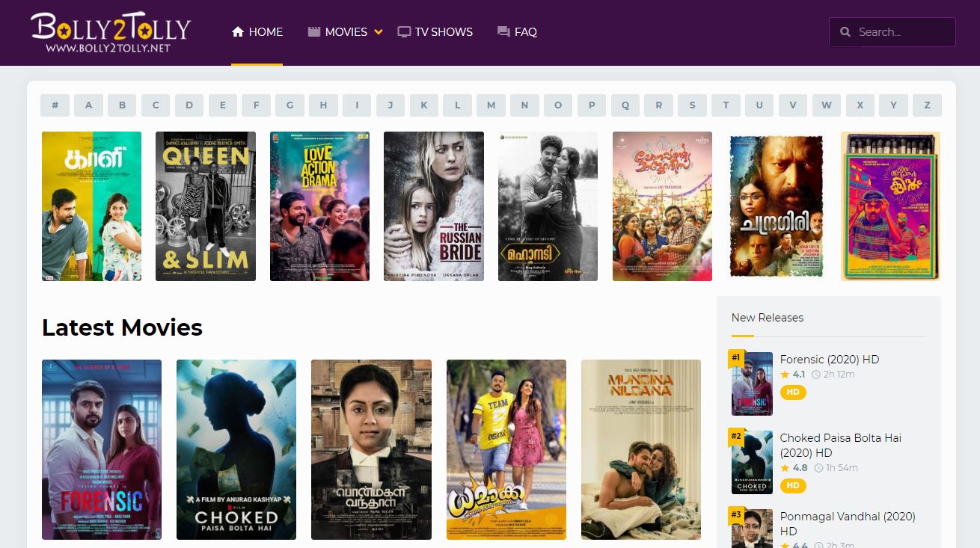Screen dimensions: 980x548
Task: Open the Love Action Drama poster
Action: click(319, 206)
